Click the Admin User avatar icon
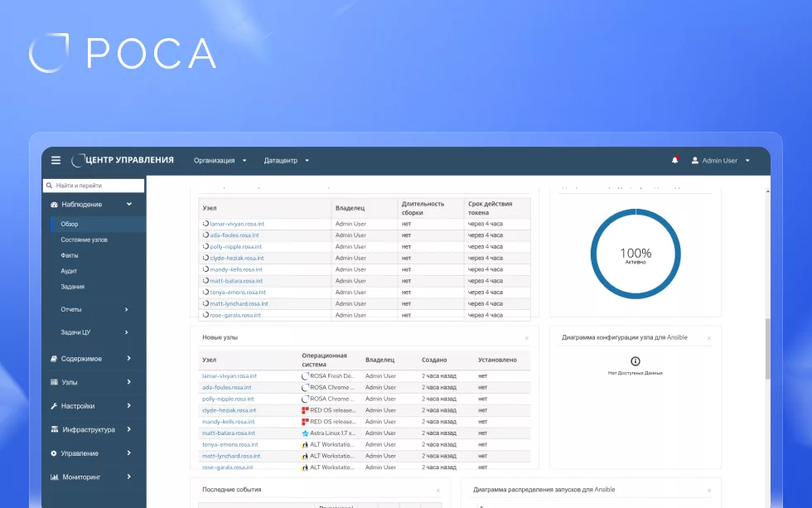The image size is (812, 508). coord(695,161)
